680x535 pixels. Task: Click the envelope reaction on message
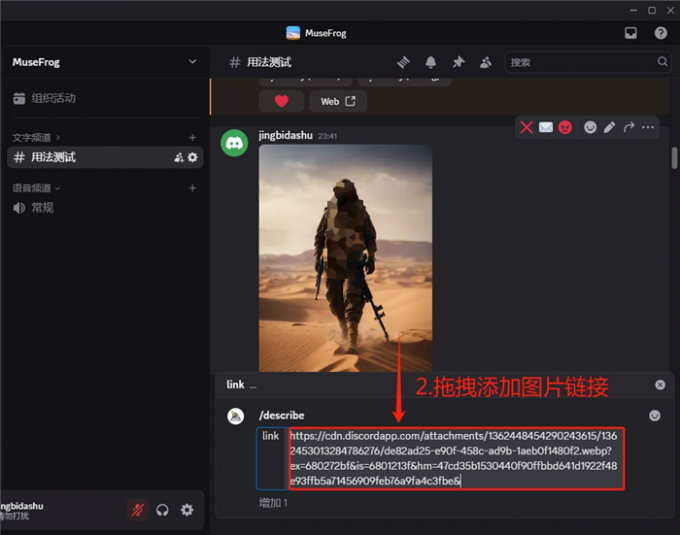click(x=546, y=127)
